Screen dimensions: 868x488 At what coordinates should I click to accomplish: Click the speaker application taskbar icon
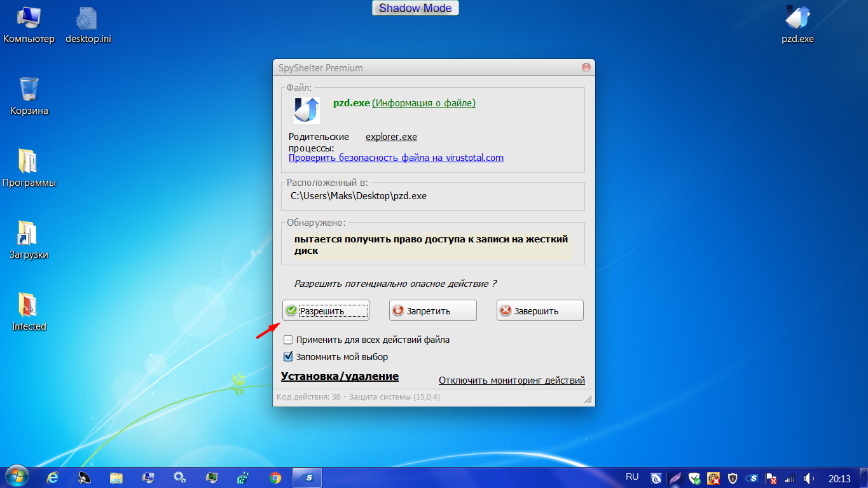point(85,477)
